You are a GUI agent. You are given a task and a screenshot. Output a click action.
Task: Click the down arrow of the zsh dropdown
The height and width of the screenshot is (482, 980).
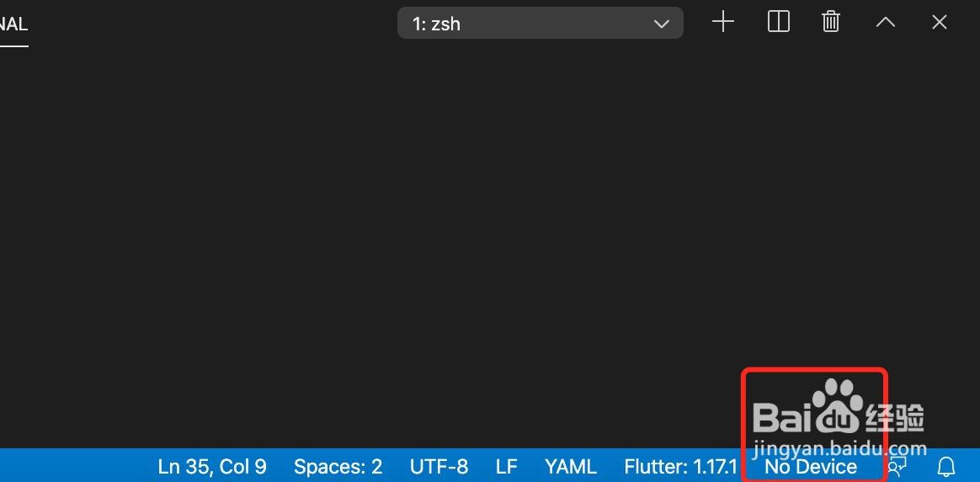coord(661,24)
